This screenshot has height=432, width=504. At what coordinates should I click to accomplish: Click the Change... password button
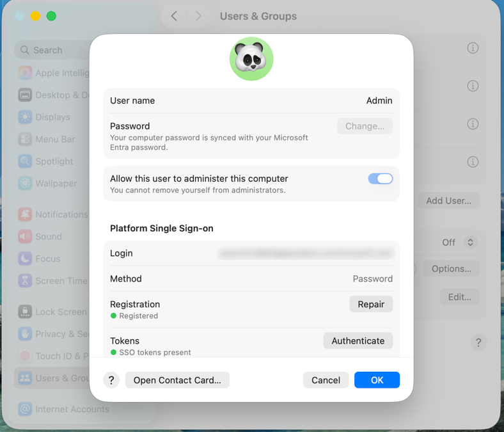click(x=365, y=126)
